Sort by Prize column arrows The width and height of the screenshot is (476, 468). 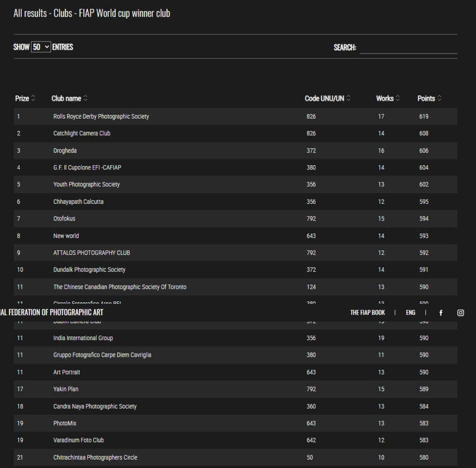pos(33,99)
